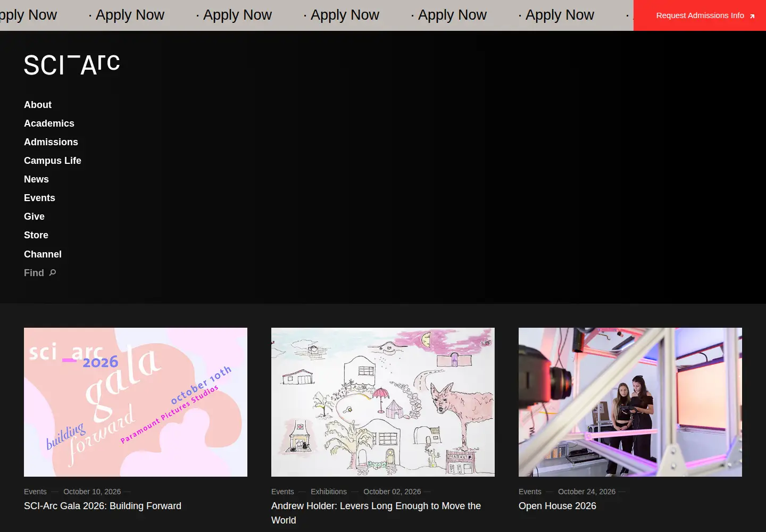The width and height of the screenshot is (766, 532).
Task: Click title Andrew Holder: Levers Long Enough
Action: [x=376, y=513]
